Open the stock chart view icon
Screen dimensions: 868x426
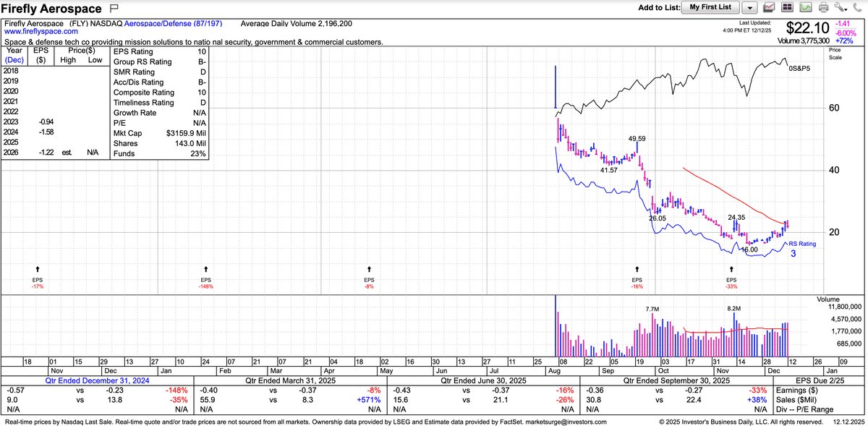coord(770,7)
